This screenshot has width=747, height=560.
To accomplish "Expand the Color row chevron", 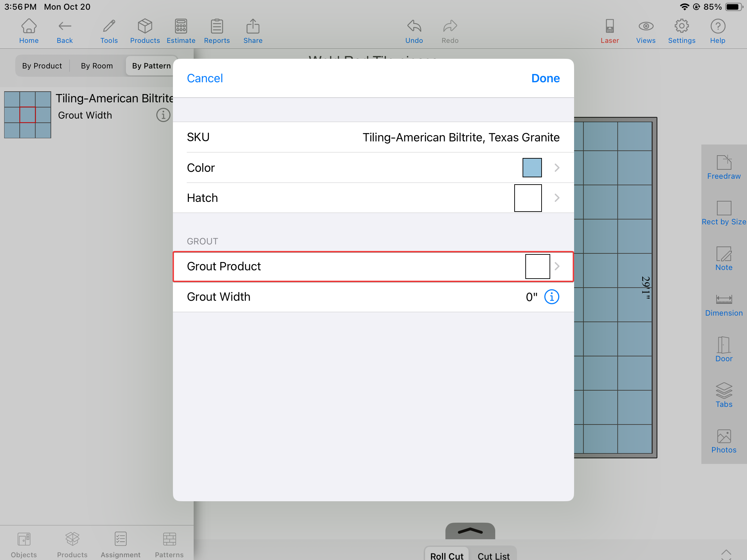I will 557,168.
